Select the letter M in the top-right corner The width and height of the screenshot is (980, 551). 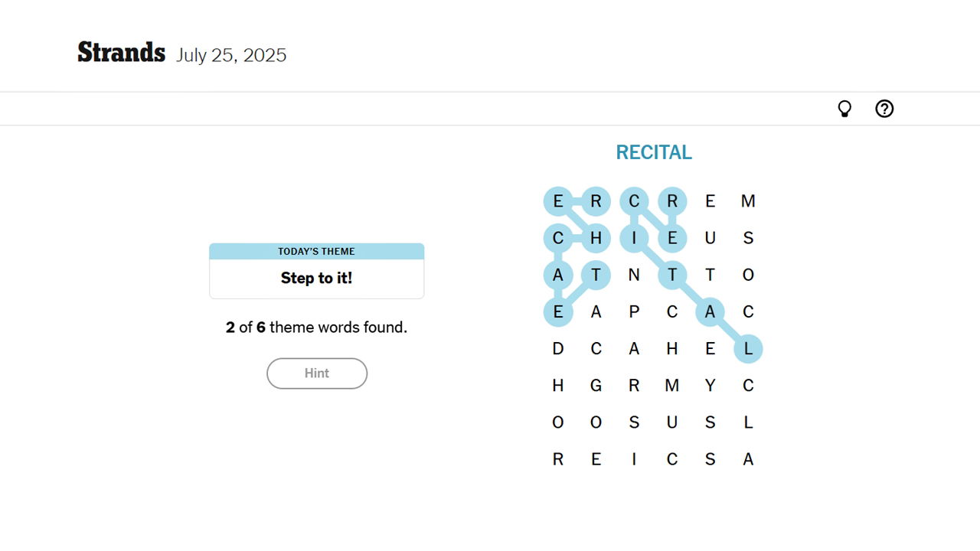click(749, 201)
